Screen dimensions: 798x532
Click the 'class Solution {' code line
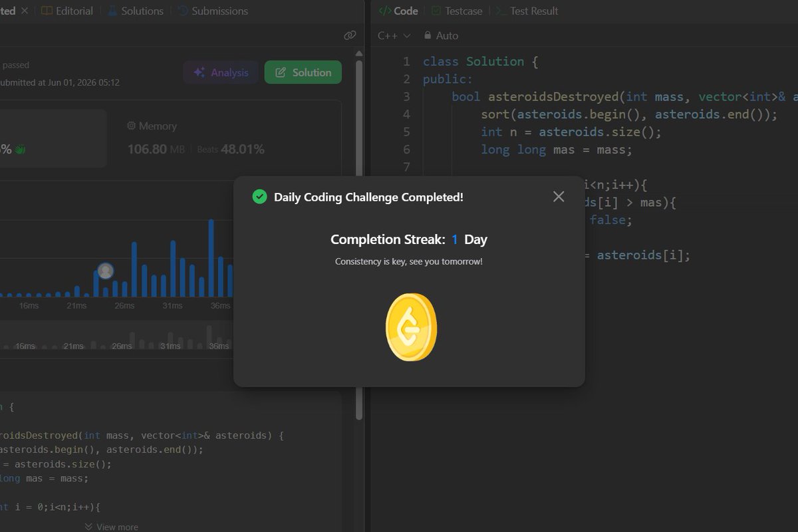point(480,61)
